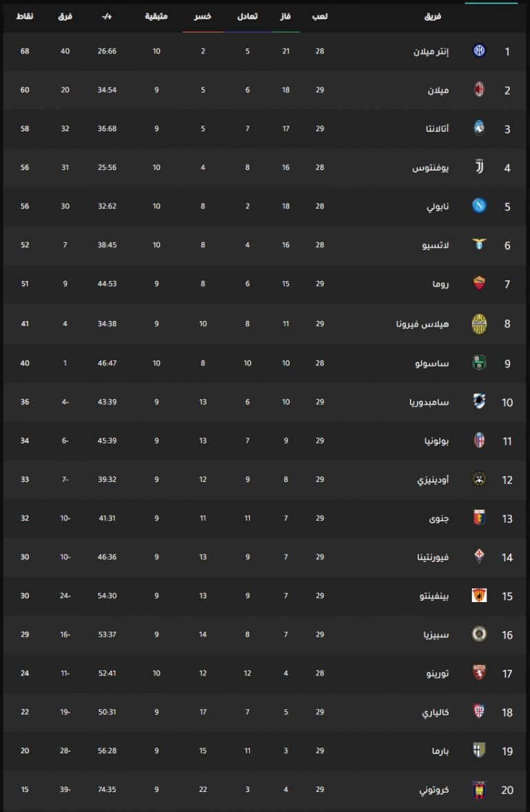This screenshot has height=812, width=530.
Task: Select the Crotone team badge
Action: click(x=479, y=789)
